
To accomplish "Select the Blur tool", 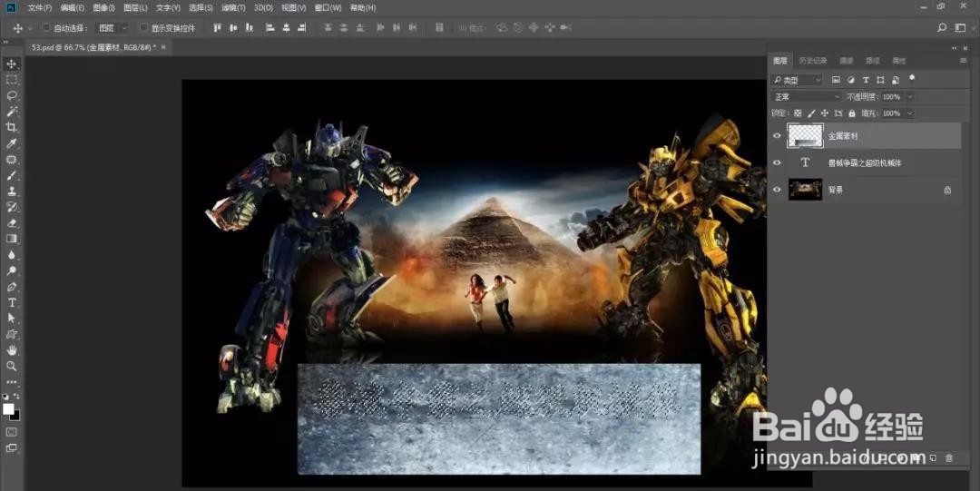I will tap(11, 254).
